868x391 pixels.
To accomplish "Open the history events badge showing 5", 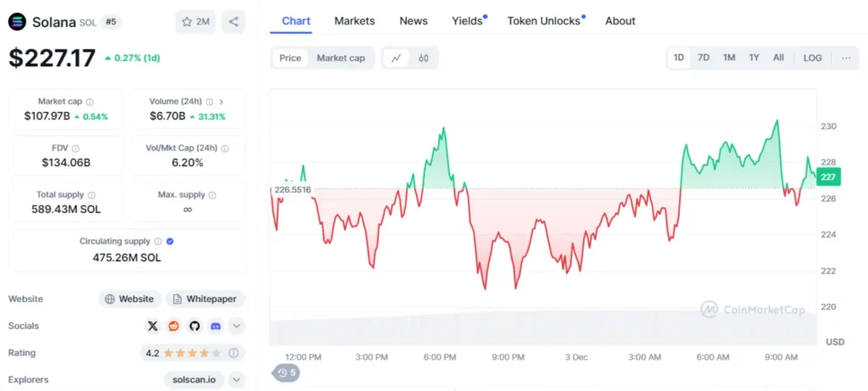I will tap(287, 372).
